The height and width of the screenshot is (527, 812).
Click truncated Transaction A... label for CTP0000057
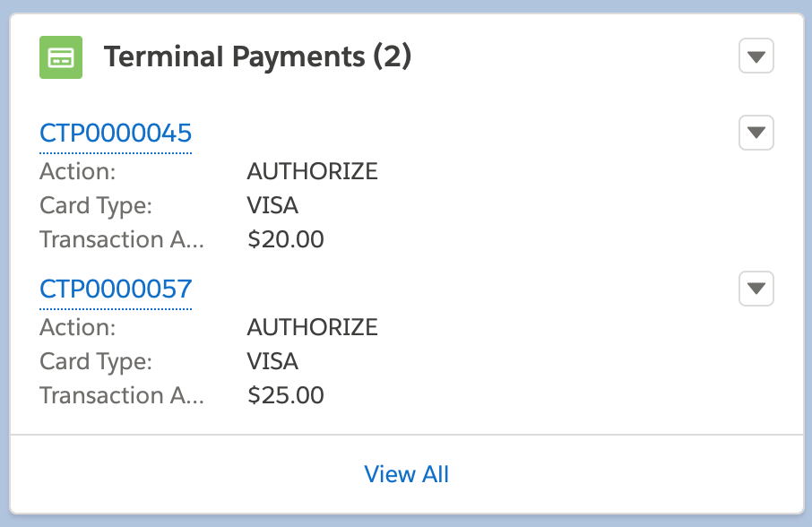tap(122, 395)
